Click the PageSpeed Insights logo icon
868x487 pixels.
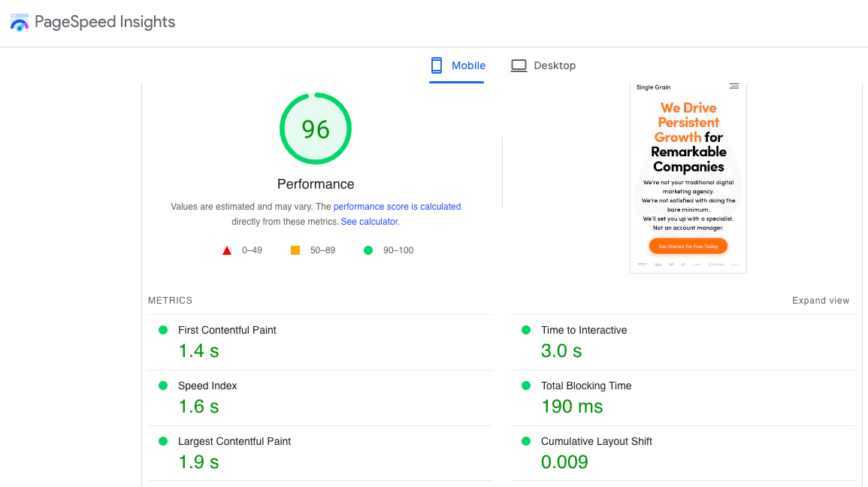coord(19,23)
